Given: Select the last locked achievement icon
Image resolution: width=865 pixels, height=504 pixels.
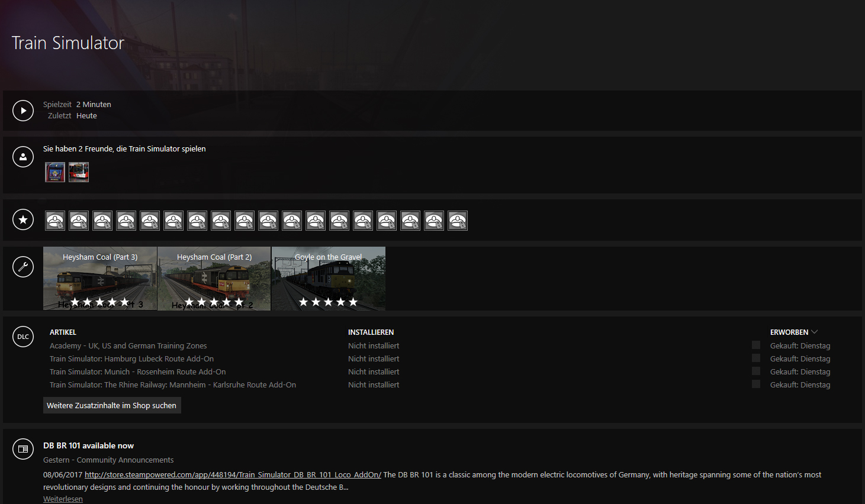Looking at the screenshot, I should (458, 221).
